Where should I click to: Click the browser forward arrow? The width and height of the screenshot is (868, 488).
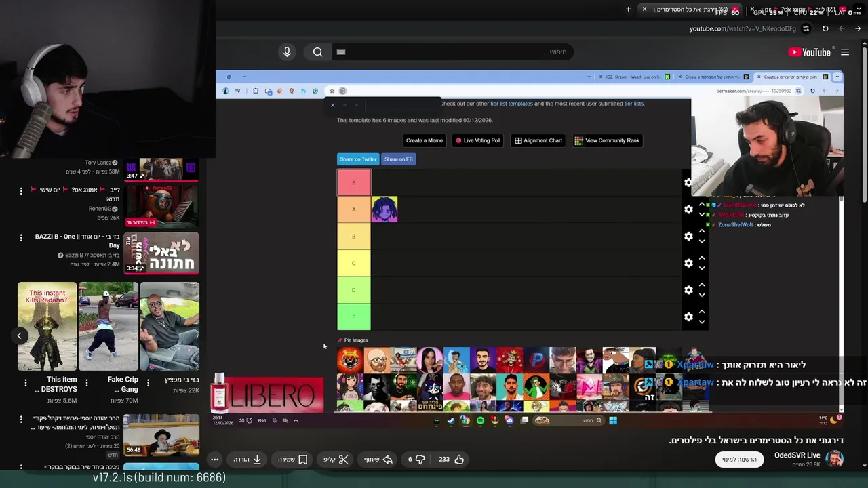[842, 28]
